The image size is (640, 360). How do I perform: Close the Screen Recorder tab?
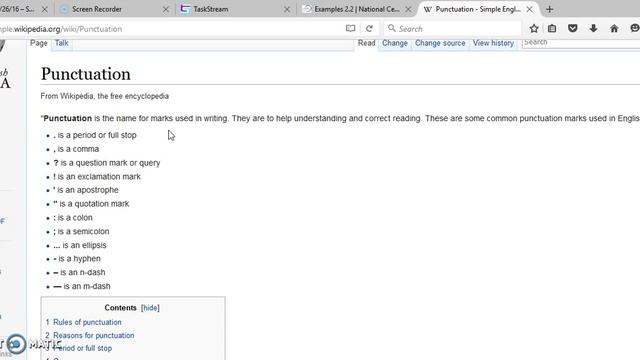(166, 9)
